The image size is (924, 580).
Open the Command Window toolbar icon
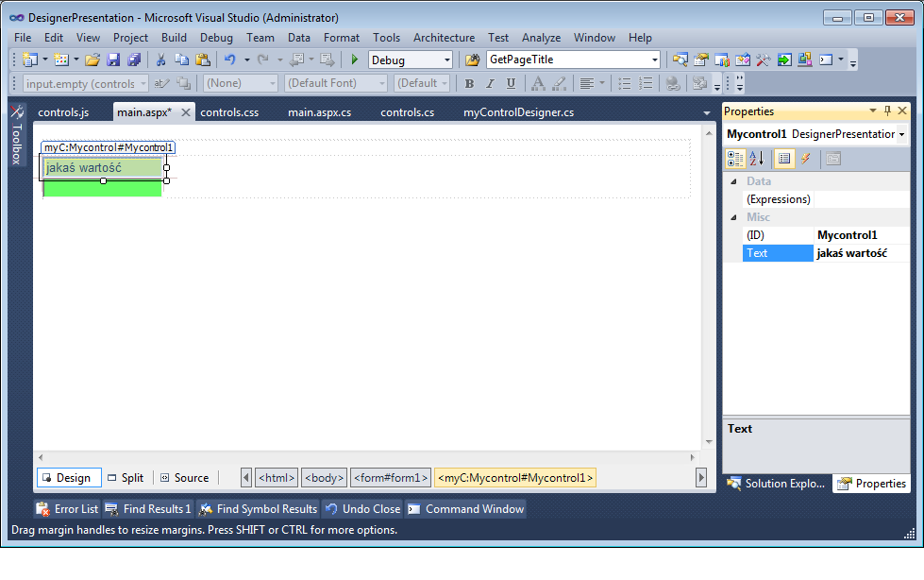point(826,60)
